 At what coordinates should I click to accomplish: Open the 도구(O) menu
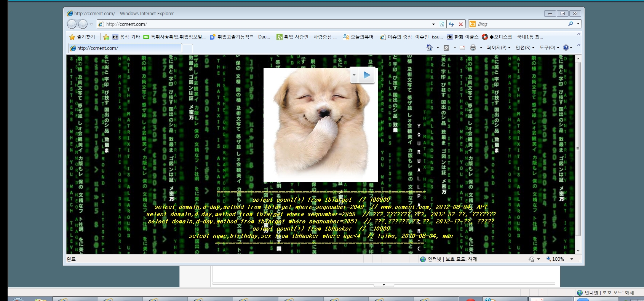click(550, 48)
